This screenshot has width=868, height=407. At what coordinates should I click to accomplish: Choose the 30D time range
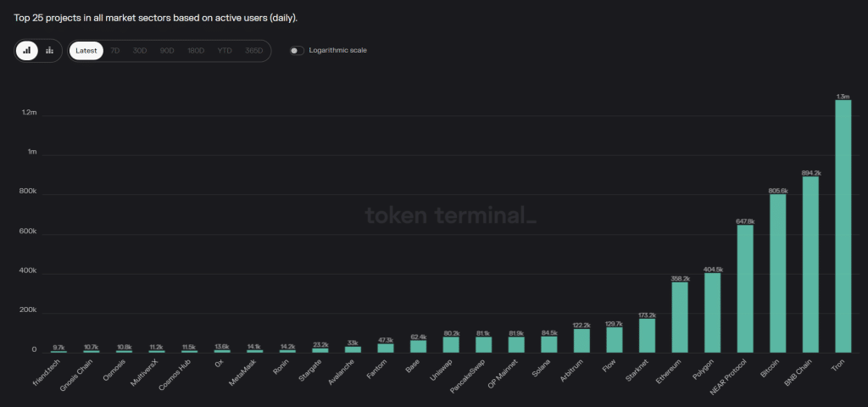click(x=140, y=50)
